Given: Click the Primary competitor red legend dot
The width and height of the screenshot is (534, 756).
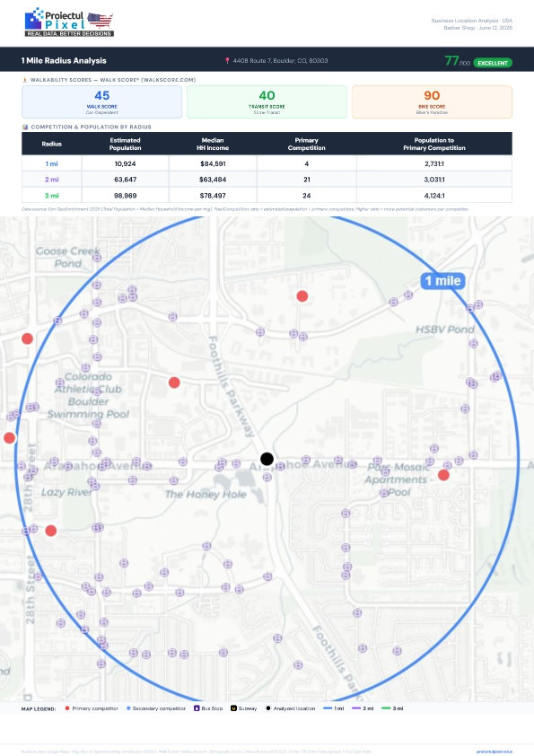Looking at the screenshot, I should click(x=67, y=708).
